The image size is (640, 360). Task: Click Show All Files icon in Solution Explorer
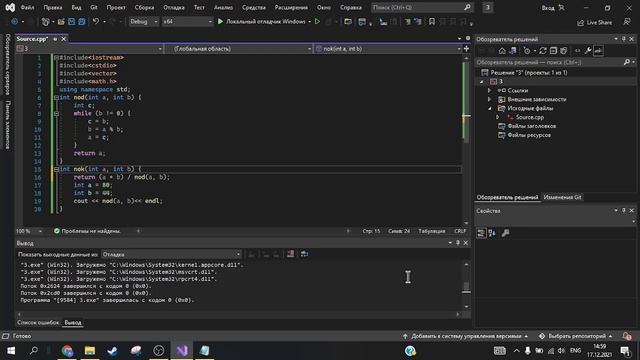(564, 51)
